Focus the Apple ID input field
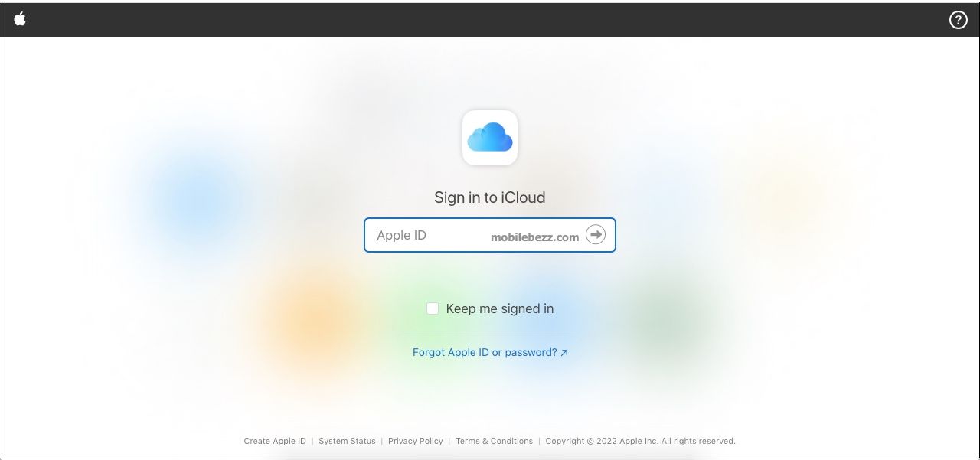Viewport: 980px width, 460px height. coord(490,235)
